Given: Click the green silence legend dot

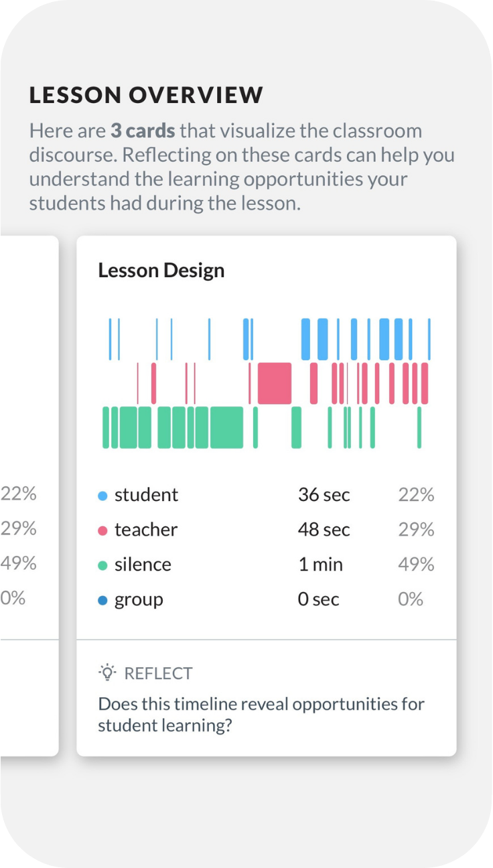Looking at the screenshot, I should [x=102, y=566].
